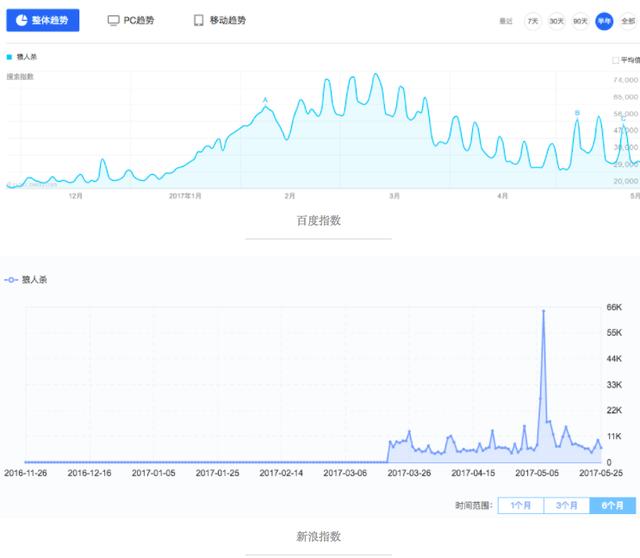The height and width of the screenshot is (558, 640).
Task: Choose the 1个月 time range
Action: [x=521, y=505]
